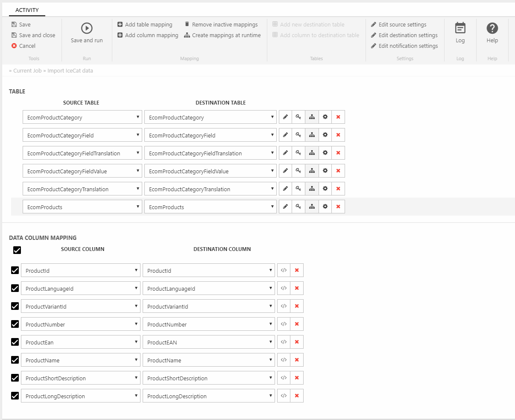
Task: Open the Log viewer icon
Action: click(x=460, y=28)
